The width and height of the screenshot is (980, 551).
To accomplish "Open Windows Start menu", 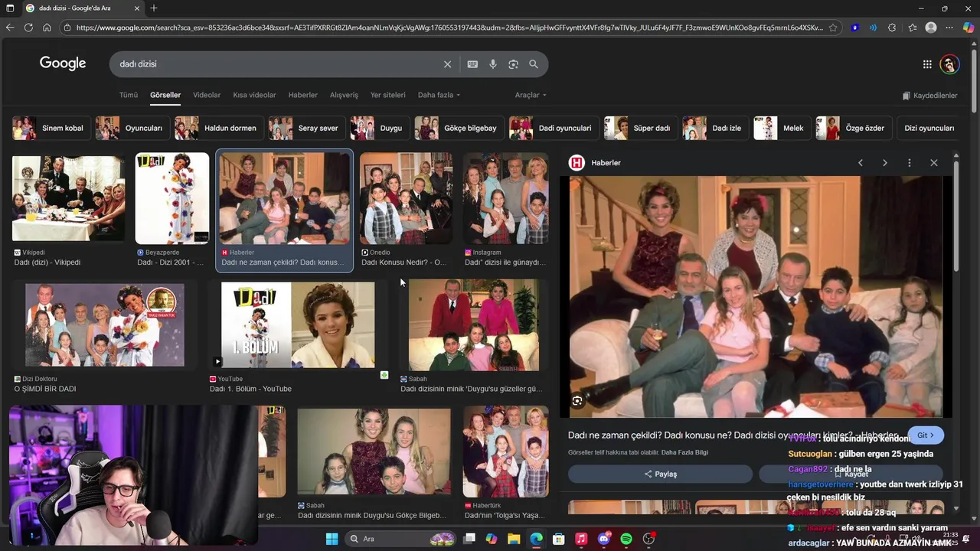I will 332,539.
